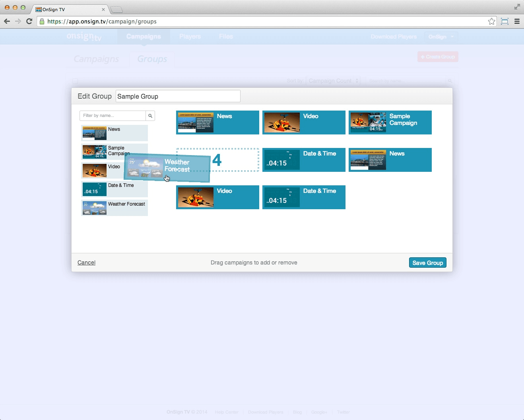Click the filter search magnifier icon

pos(150,116)
